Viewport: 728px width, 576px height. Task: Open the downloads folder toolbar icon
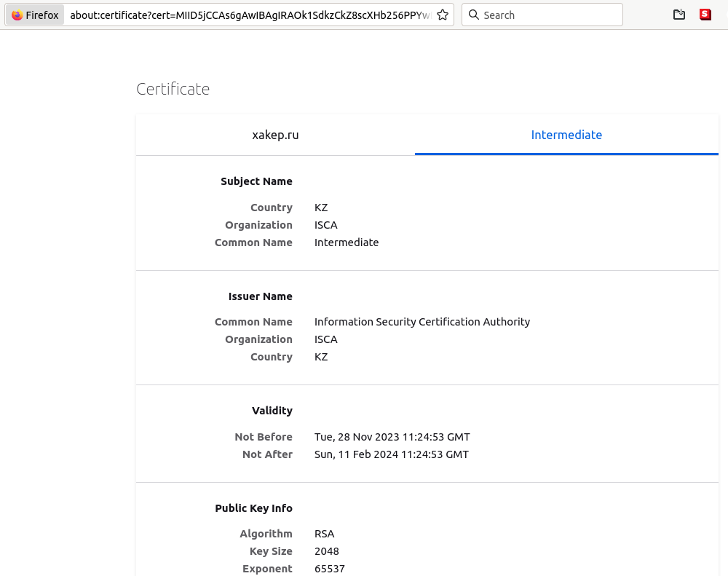coord(679,15)
